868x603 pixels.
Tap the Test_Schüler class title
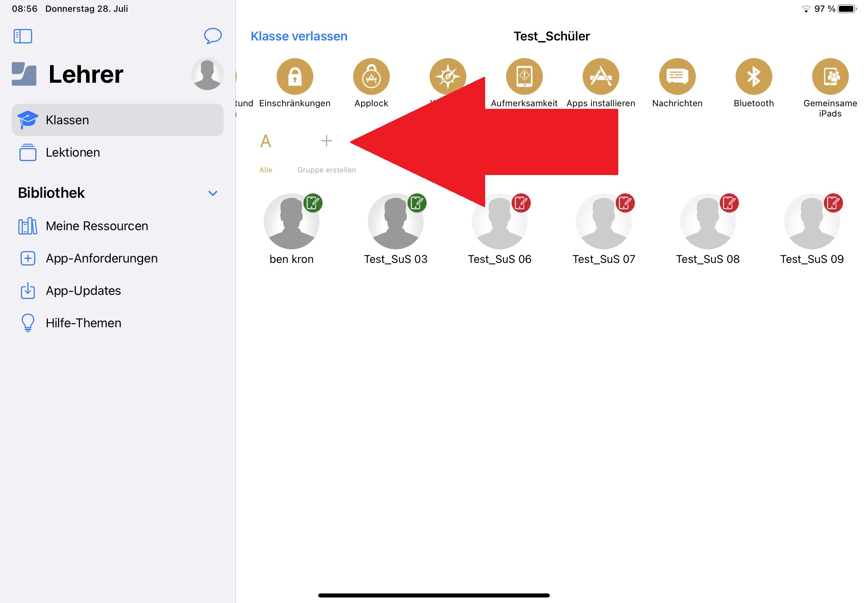click(551, 36)
